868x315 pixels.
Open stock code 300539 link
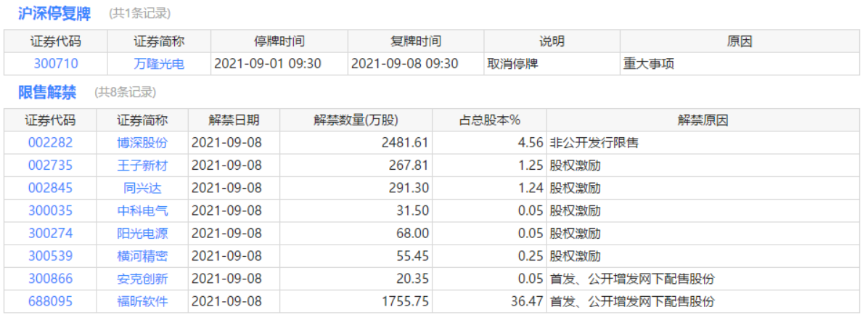click(x=50, y=256)
